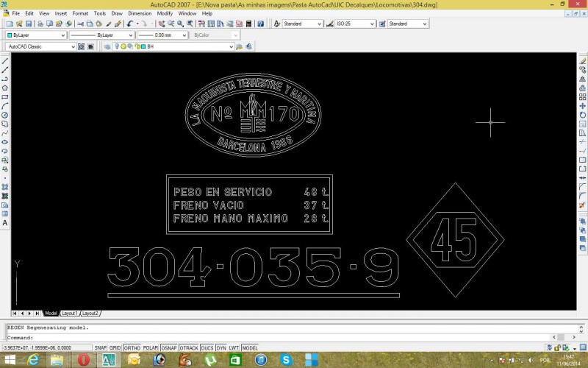The height and width of the screenshot is (368, 588).
Task: Select the Erase modify tool
Action: coord(582,61)
